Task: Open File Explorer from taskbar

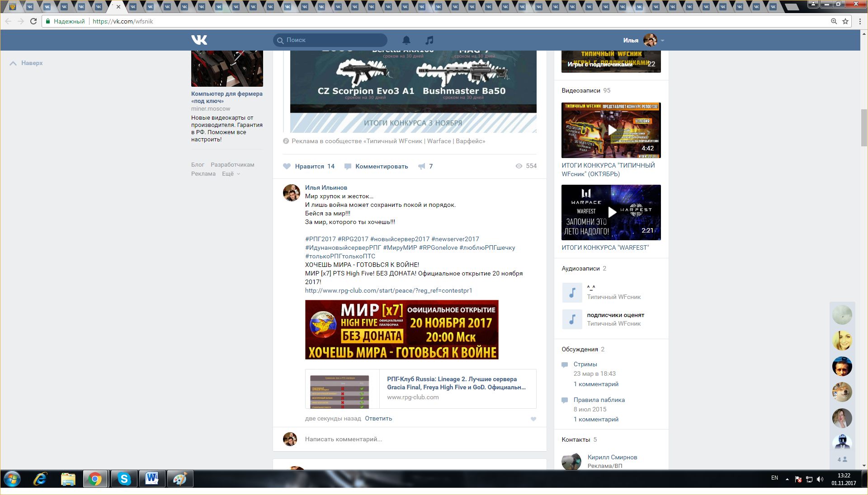Action: click(x=68, y=479)
